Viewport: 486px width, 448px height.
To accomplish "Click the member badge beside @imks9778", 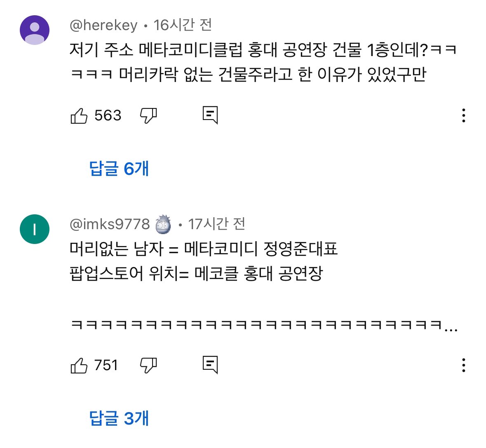I will click(x=163, y=225).
